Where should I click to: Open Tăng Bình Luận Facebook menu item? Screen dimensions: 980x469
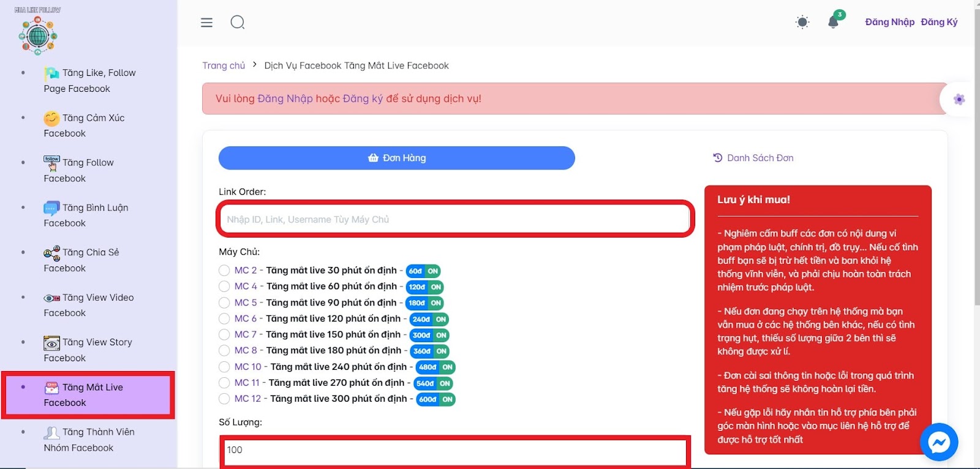86,216
